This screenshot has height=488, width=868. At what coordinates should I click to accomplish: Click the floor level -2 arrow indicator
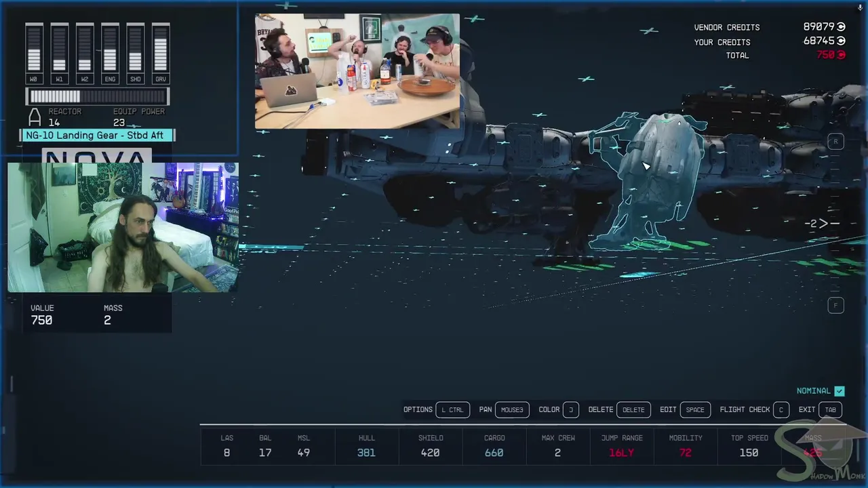pyautogui.click(x=821, y=223)
